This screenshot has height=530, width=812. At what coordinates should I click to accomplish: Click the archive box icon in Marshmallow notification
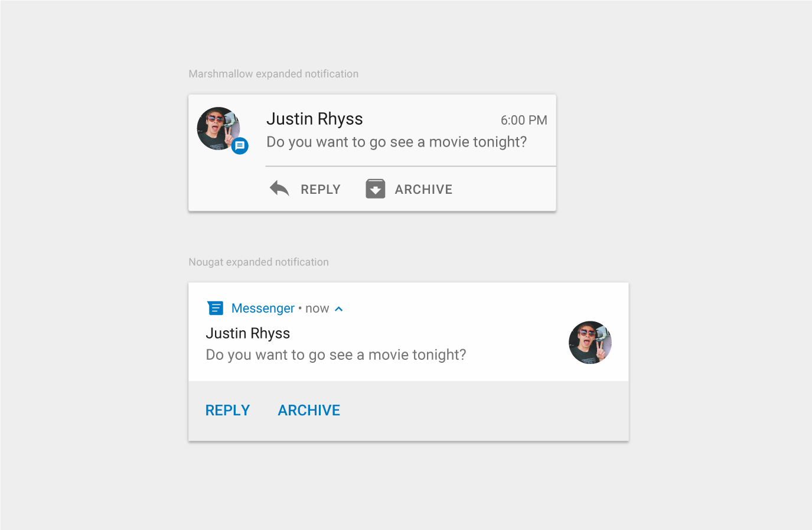pyautogui.click(x=375, y=188)
